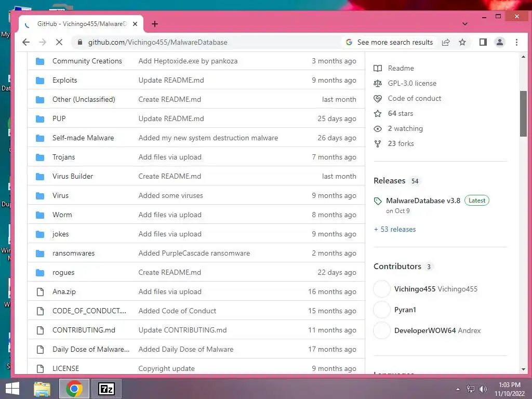Viewport: 532px width, 399px height.
Task: Click the Trojans folder icon
Action: (x=40, y=157)
